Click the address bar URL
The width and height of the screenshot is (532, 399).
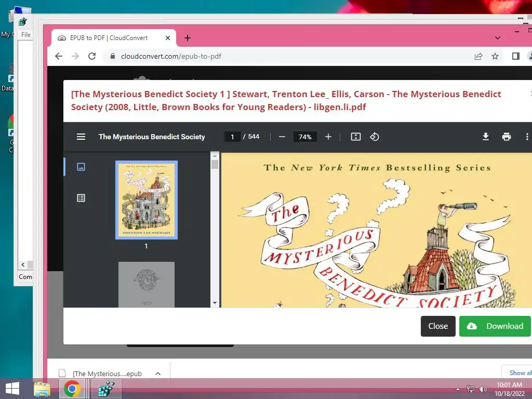click(x=171, y=56)
